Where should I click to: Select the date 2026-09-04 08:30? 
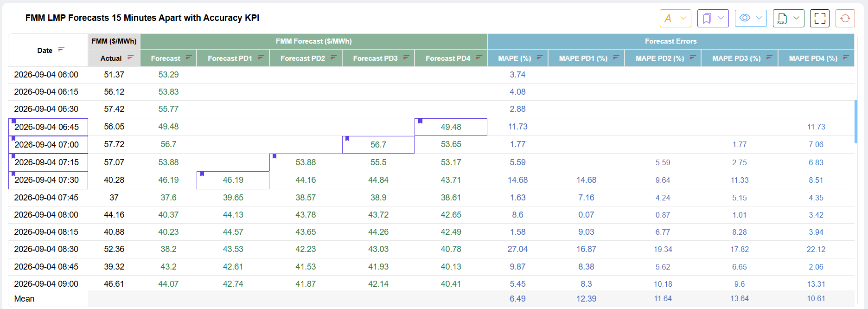pos(46,249)
